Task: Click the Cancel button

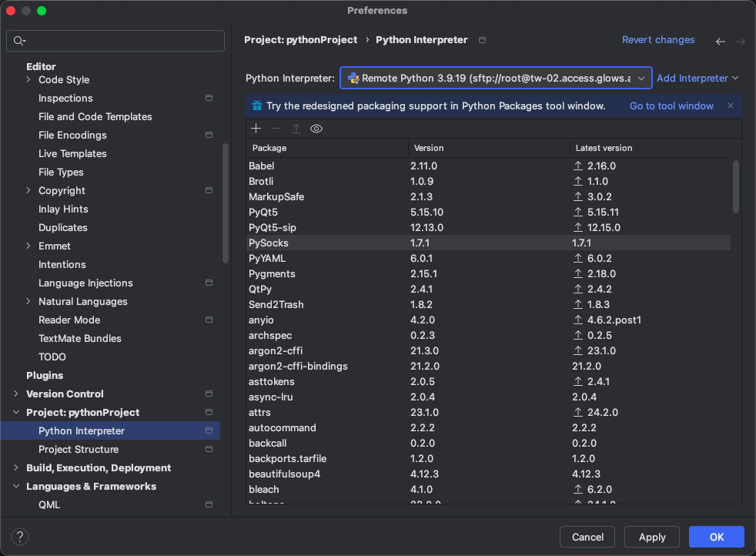Action: click(587, 537)
